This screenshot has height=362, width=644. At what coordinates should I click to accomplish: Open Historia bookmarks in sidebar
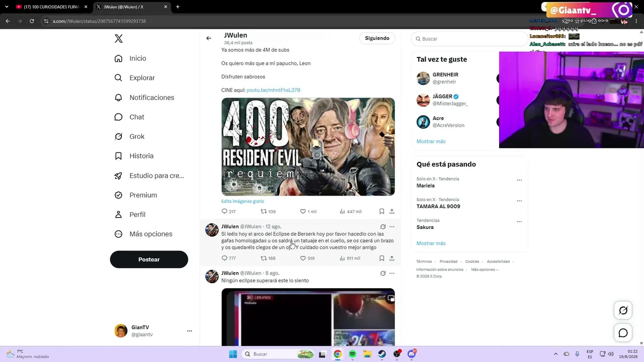click(134, 156)
